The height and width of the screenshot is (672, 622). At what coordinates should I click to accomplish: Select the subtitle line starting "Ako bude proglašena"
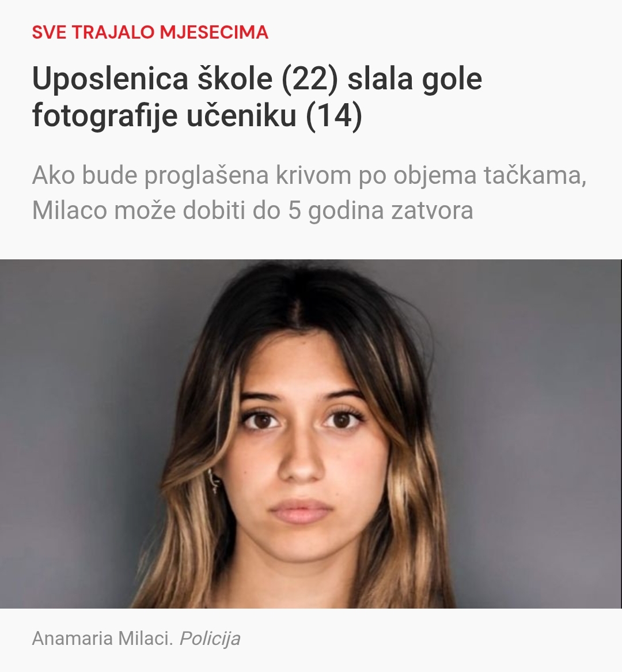click(309, 176)
